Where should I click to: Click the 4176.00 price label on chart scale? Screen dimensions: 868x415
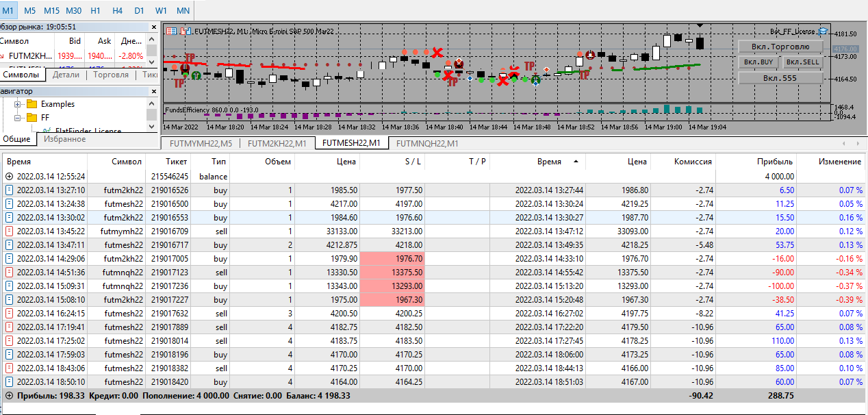(845, 49)
